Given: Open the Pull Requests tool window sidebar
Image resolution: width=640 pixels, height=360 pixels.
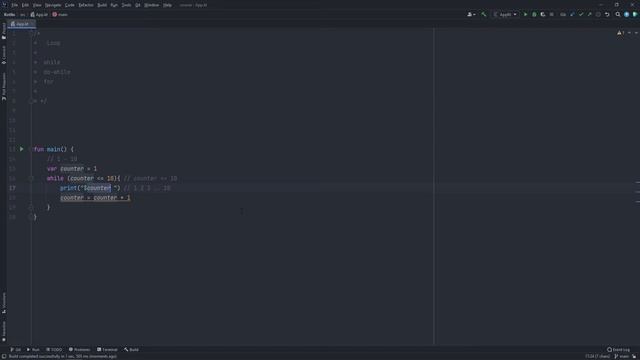Looking at the screenshot, I should (x=4, y=87).
